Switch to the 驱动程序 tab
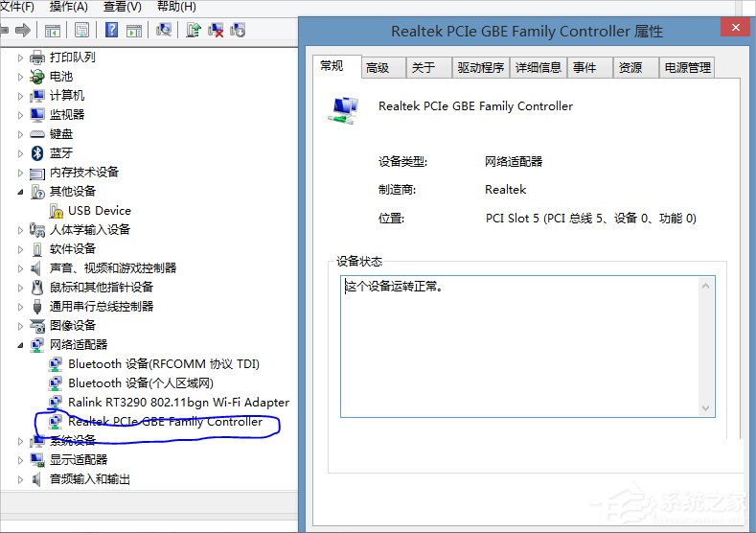This screenshot has width=756, height=533. (480, 67)
